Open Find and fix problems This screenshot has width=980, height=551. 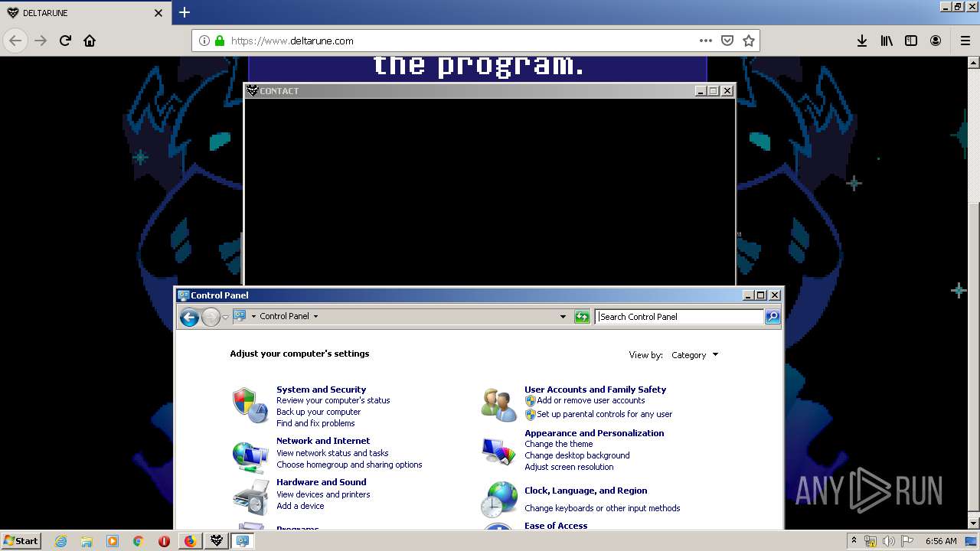click(315, 423)
